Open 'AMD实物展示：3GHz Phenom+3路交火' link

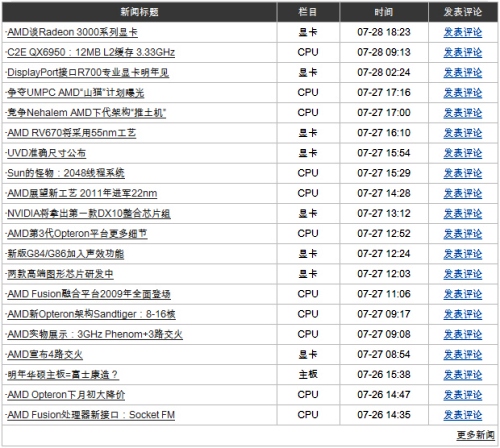pyautogui.click(x=95, y=334)
